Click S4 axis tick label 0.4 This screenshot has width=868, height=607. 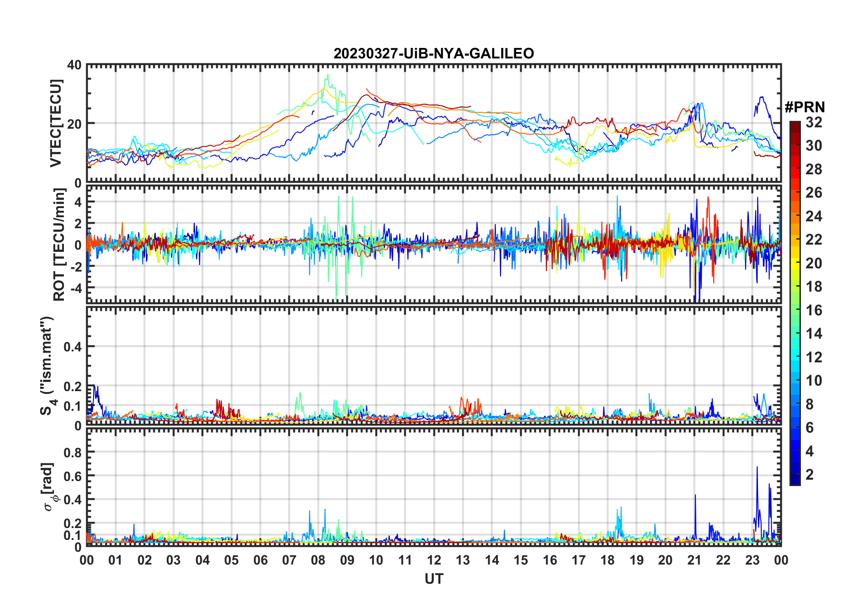click(72, 347)
